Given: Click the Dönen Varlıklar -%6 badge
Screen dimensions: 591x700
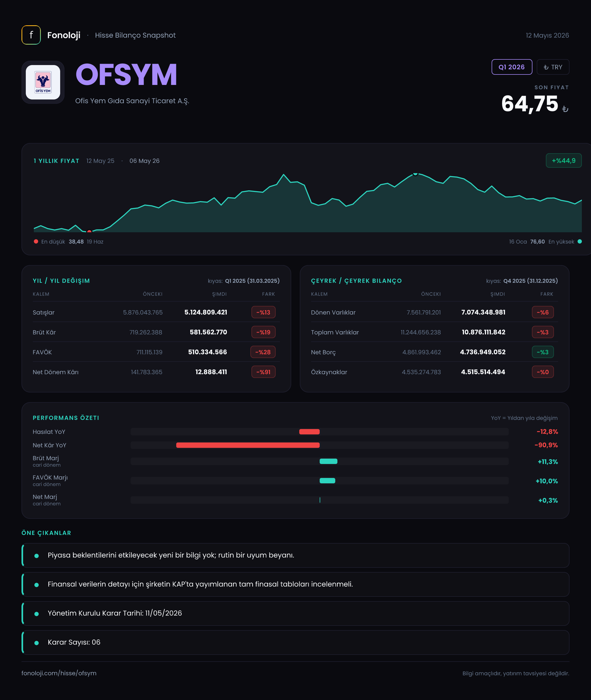Looking at the screenshot, I should point(543,312).
